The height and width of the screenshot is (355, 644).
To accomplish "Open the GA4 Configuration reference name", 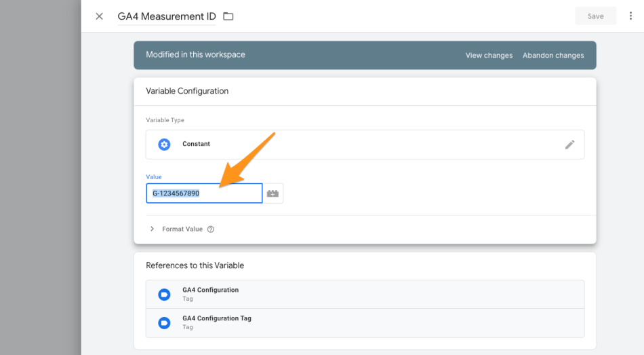I will [x=210, y=290].
